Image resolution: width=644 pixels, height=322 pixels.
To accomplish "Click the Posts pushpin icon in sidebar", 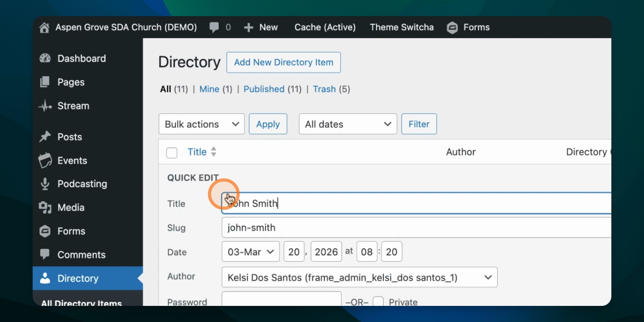I will click(45, 137).
